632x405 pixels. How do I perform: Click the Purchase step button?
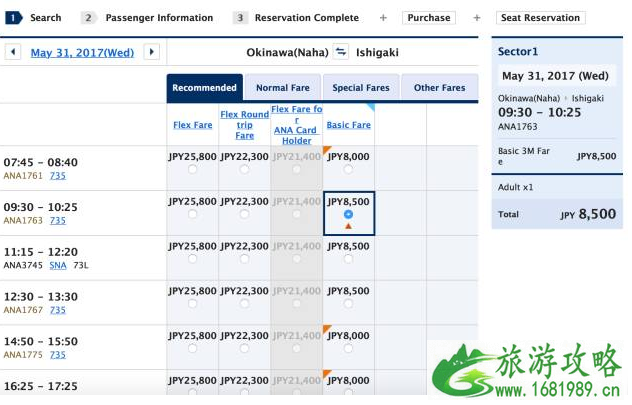(x=429, y=18)
